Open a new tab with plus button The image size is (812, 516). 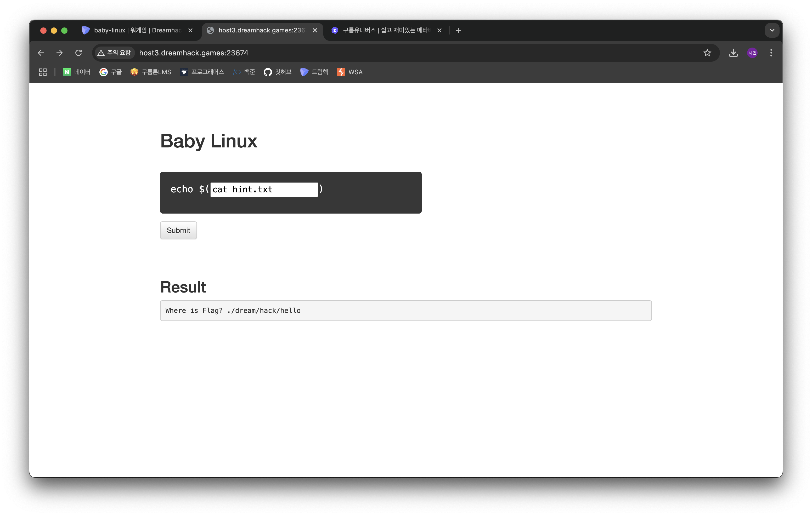458,30
